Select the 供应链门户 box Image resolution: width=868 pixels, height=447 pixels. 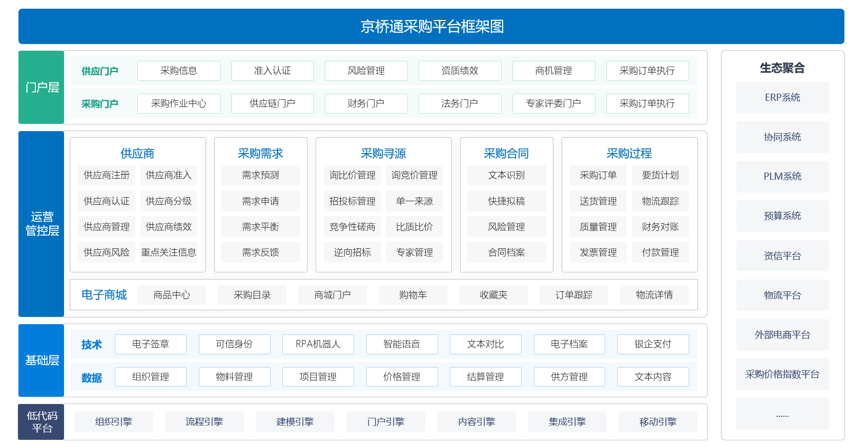(273, 103)
